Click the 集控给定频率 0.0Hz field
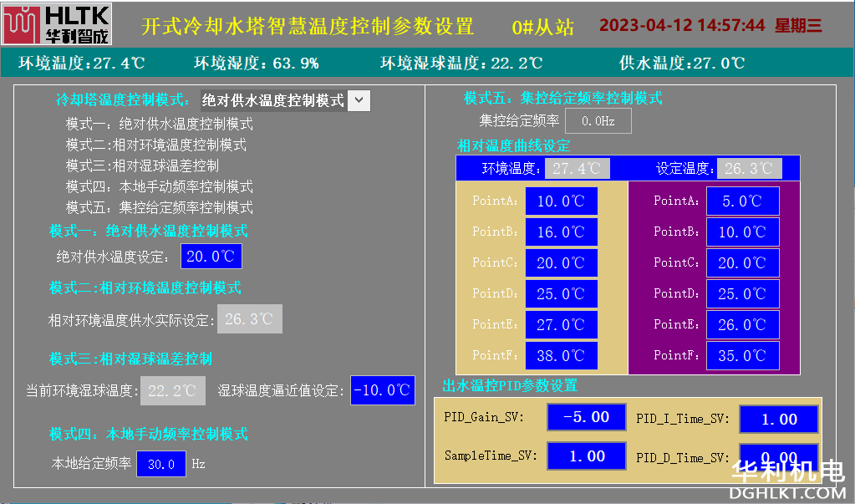 tap(598, 121)
